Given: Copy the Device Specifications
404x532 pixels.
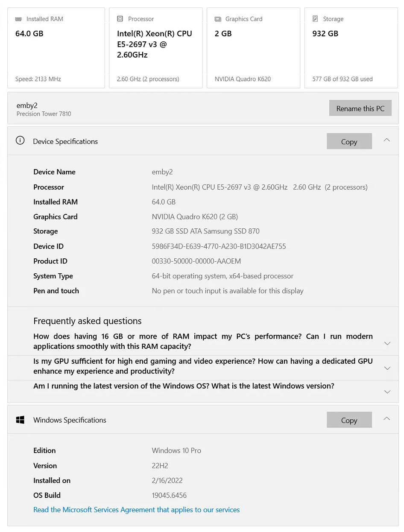Looking at the screenshot, I should click(349, 141).
